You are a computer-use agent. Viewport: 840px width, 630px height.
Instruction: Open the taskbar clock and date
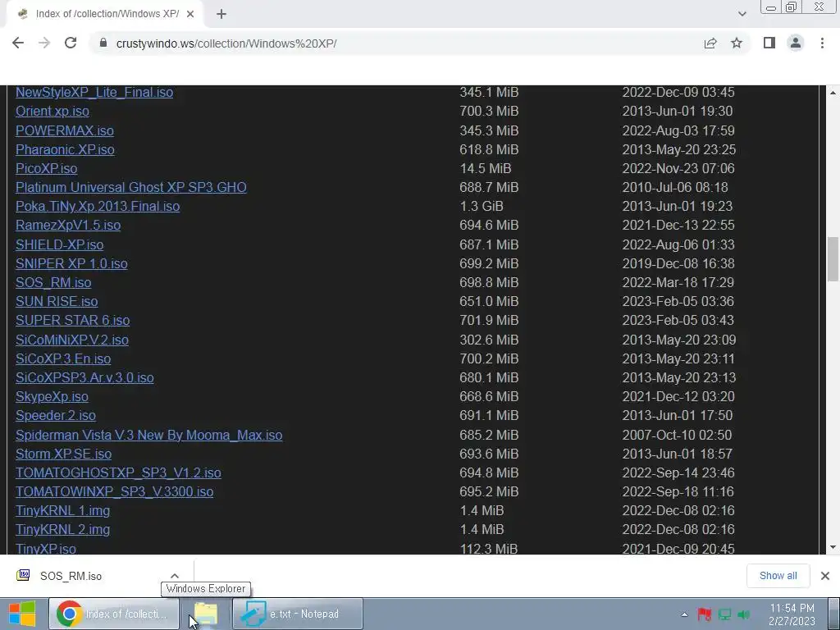792,614
